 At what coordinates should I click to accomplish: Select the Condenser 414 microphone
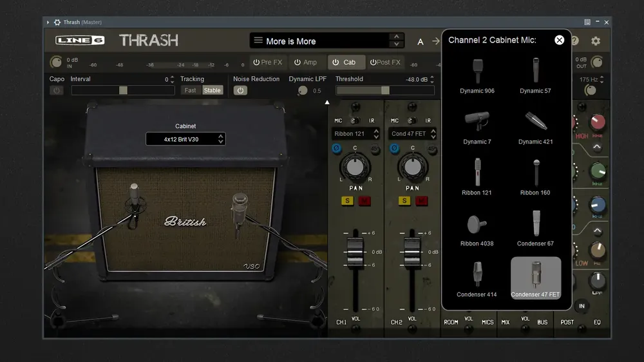pos(477,280)
